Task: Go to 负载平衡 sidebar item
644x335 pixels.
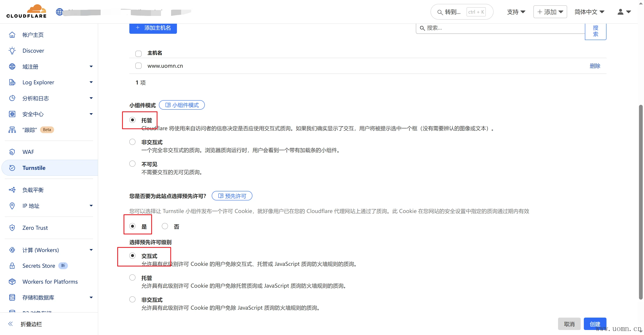Action: pyautogui.click(x=33, y=190)
